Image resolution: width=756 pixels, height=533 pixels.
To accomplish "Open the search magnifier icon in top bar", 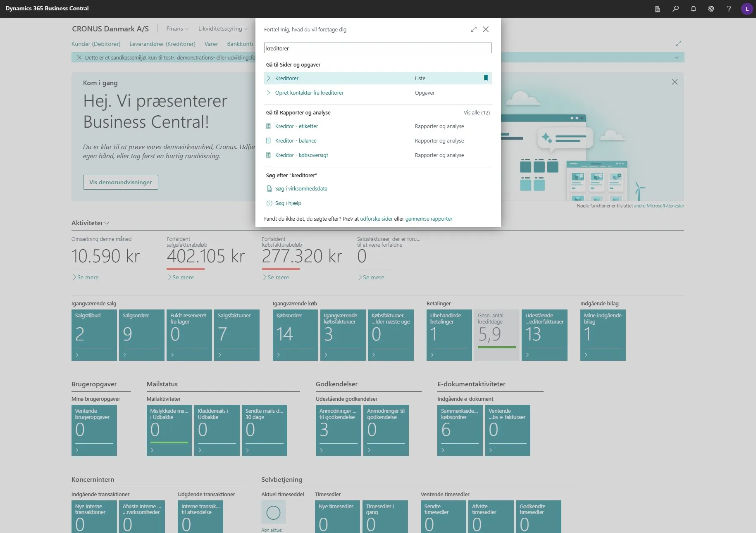I will point(675,9).
